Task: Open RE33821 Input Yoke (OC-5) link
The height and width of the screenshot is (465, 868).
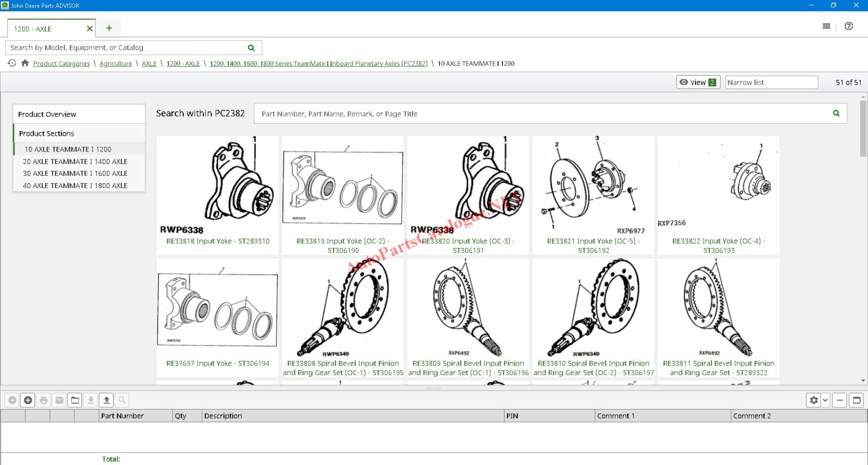Action: (x=593, y=245)
